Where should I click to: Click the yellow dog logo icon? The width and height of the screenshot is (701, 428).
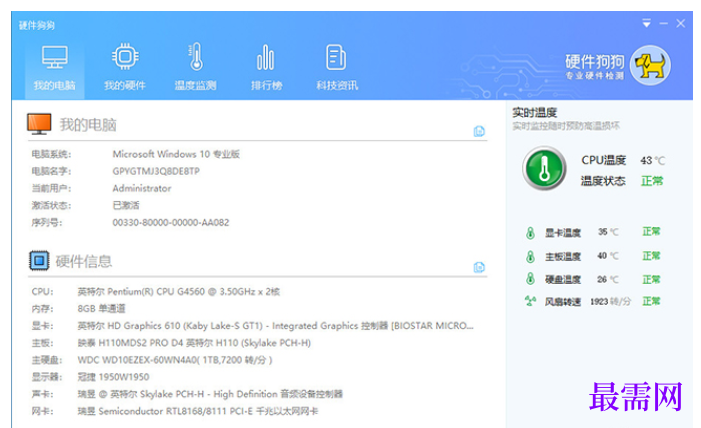tap(650, 65)
